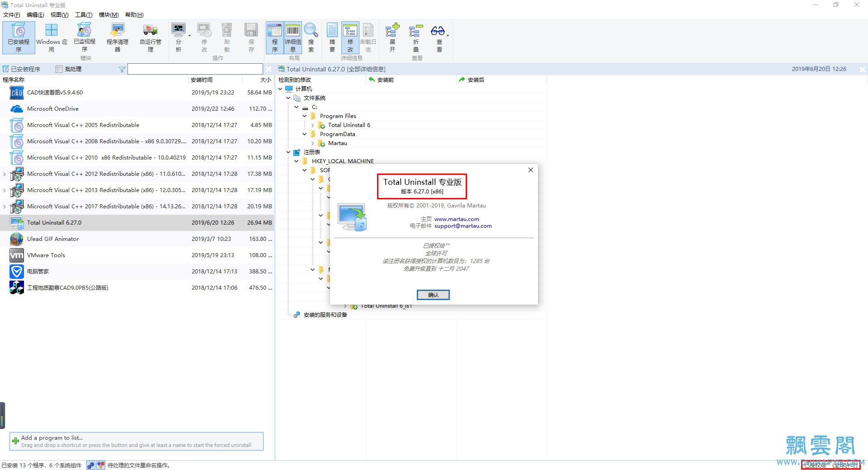The image size is (868, 470).
Task: Select VMware Tools in the list
Action: point(137,255)
